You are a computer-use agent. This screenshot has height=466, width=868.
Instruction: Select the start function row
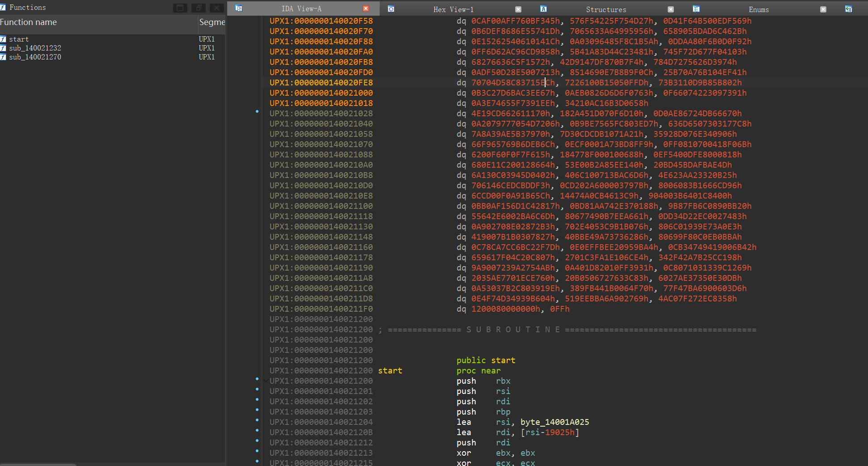[x=112, y=39]
